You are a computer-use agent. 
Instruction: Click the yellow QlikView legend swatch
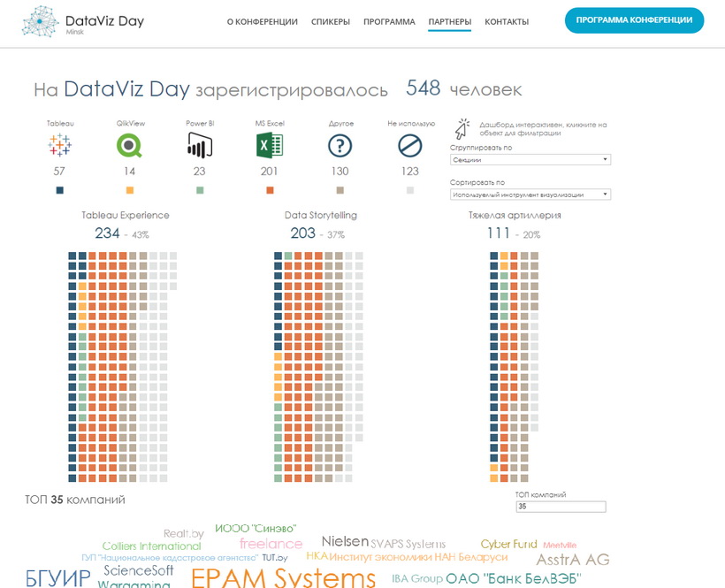130,190
